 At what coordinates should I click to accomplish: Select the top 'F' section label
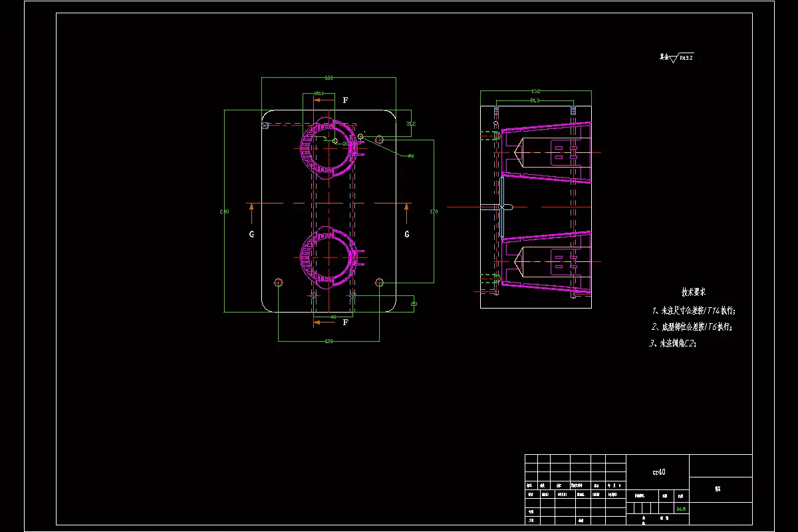[x=345, y=100]
